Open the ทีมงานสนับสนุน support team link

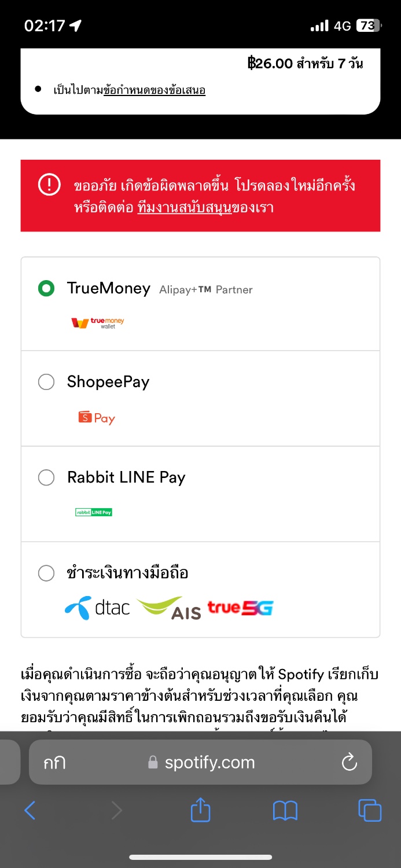tap(185, 208)
